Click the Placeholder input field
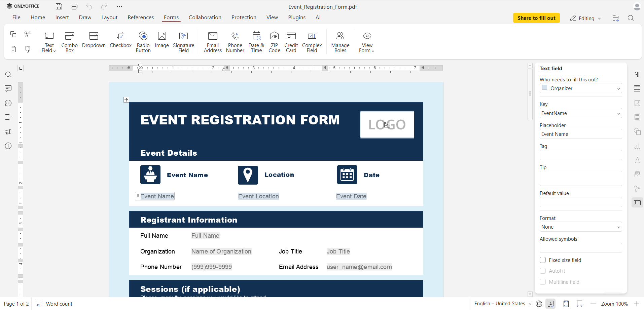 [x=581, y=134]
